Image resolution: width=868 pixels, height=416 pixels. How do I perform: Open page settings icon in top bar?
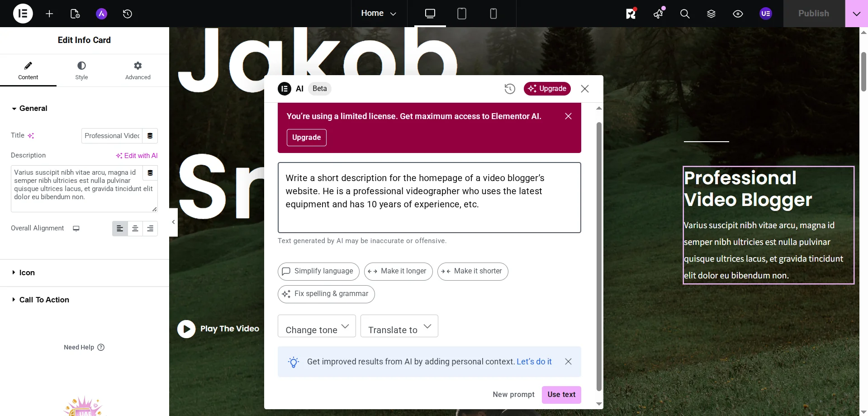(x=75, y=14)
